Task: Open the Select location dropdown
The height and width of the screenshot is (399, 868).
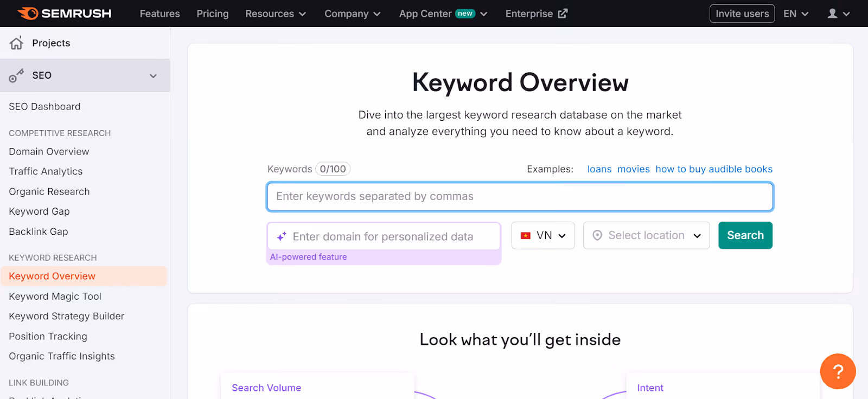Action: 647,235
